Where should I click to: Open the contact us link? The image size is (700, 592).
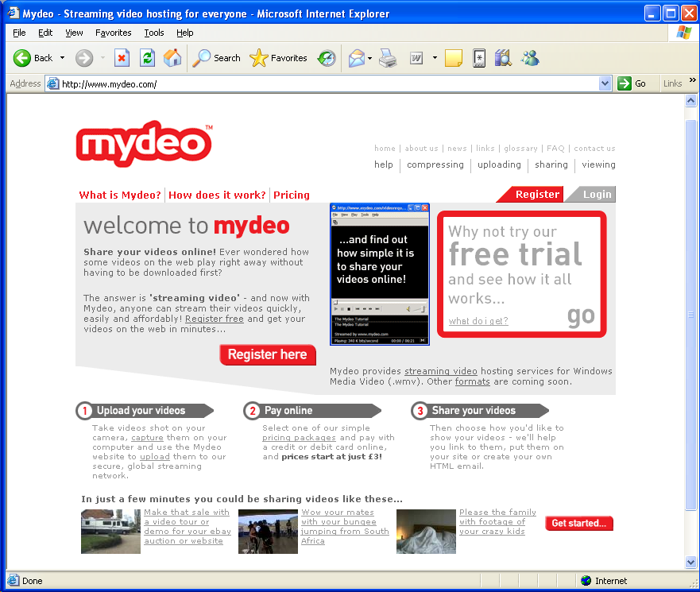pos(594,149)
